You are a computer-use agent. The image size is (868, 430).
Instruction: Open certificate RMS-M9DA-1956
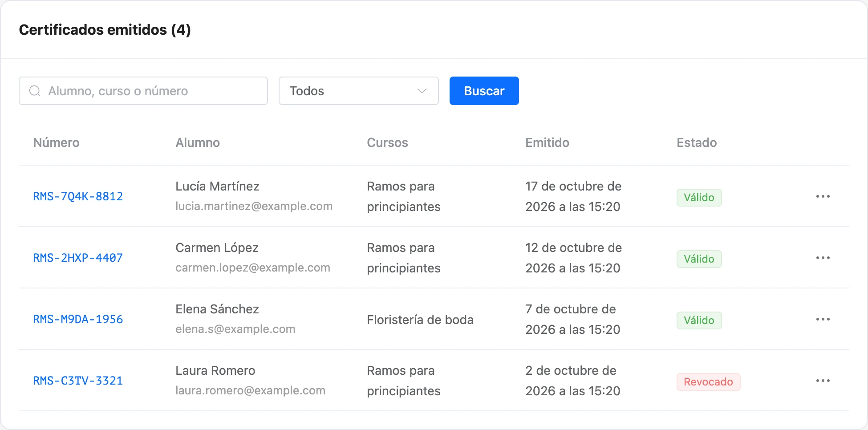point(78,319)
